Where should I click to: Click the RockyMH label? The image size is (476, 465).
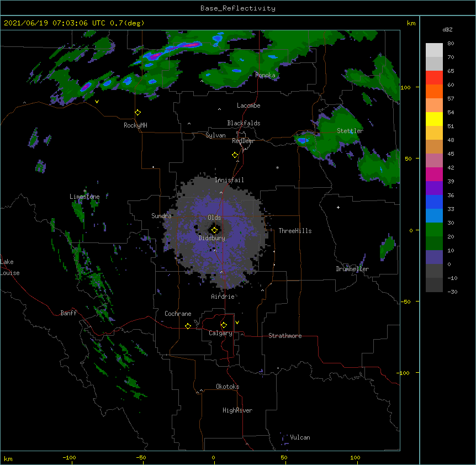(x=135, y=125)
